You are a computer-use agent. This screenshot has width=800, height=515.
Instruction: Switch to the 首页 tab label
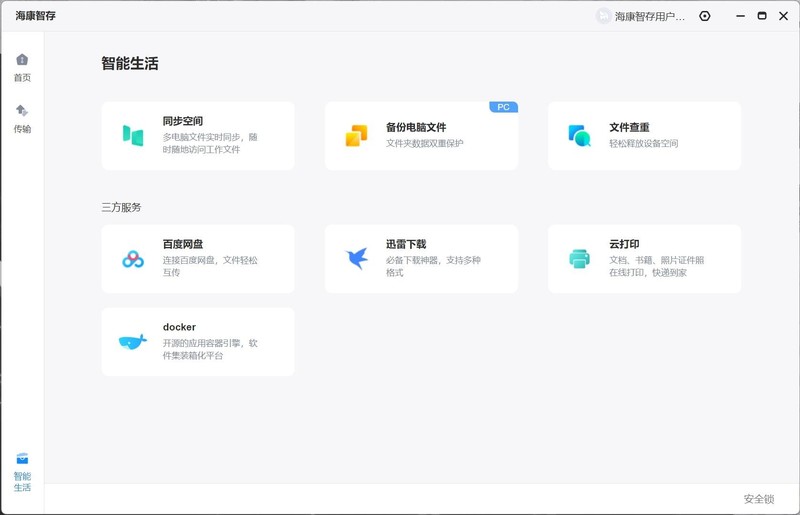click(22, 78)
